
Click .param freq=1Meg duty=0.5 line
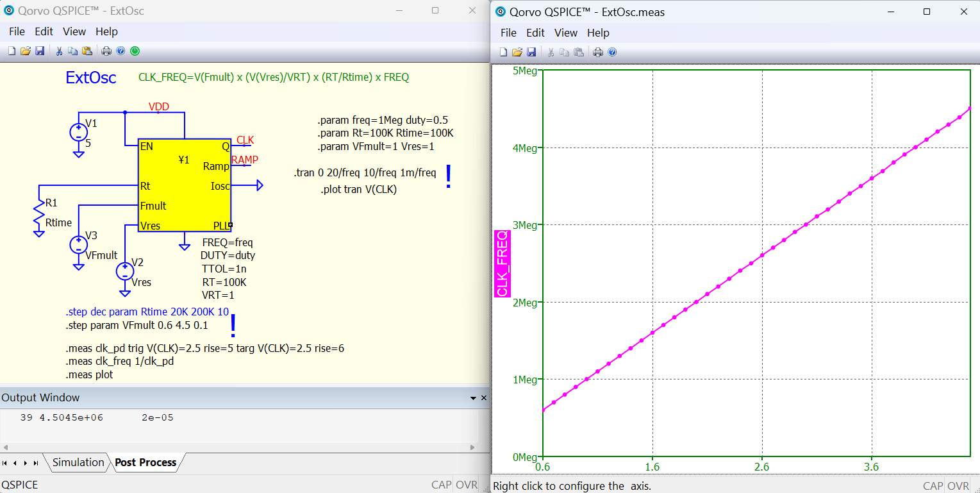tap(385, 121)
